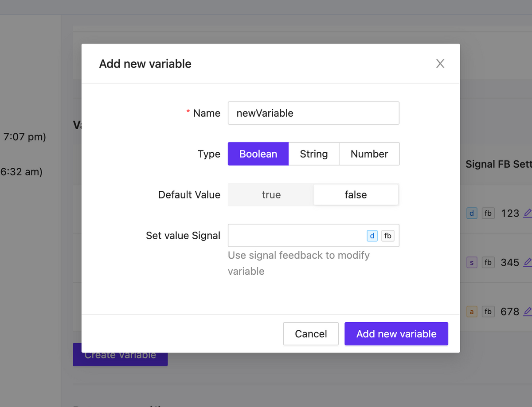Screen dimensions: 532x407
Task: Click the 'fb' badge in Set value Signal field
Action: click(387, 236)
